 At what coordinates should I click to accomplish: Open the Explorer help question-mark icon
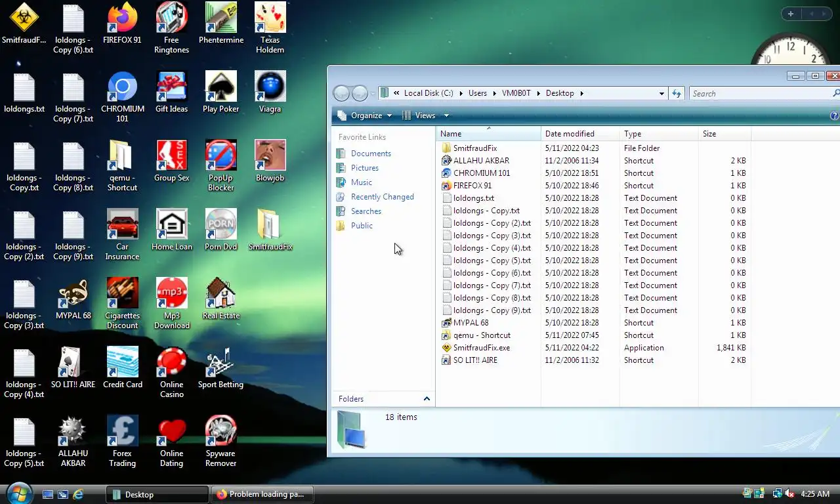834,115
